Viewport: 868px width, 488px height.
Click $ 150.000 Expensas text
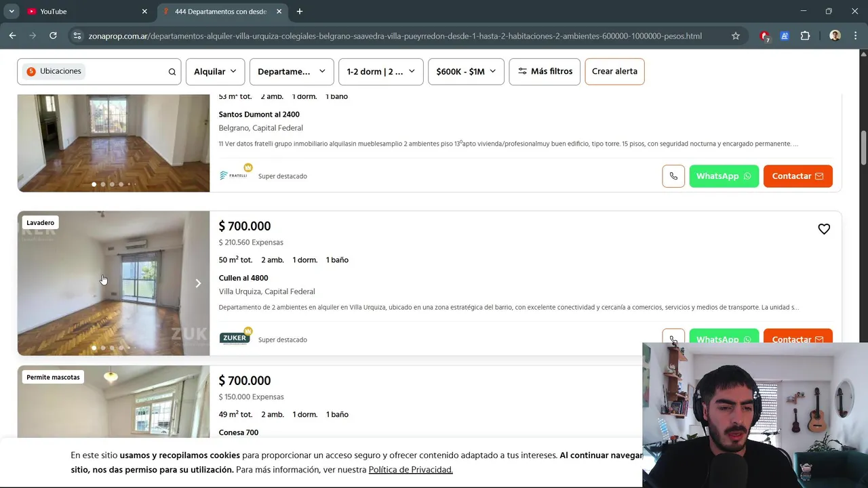click(251, 397)
